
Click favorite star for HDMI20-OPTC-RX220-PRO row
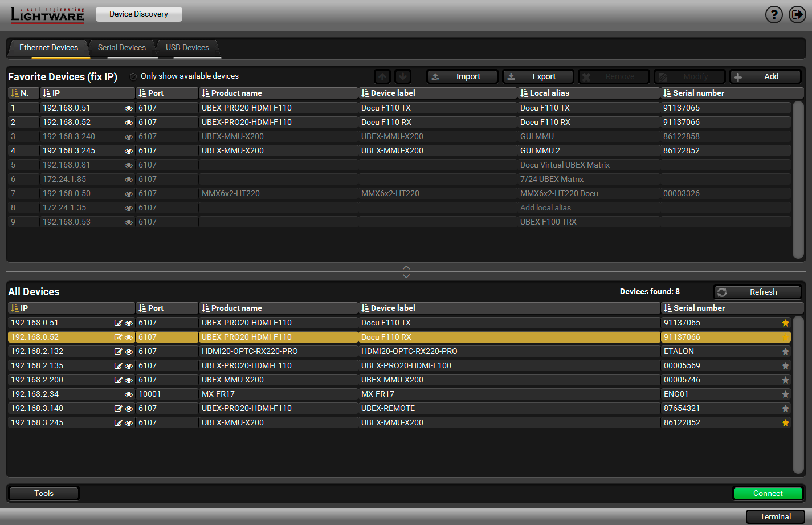tap(785, 352)
